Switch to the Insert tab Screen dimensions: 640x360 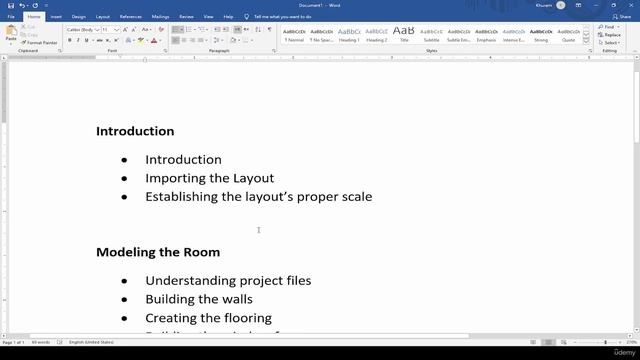click(56, 17)
